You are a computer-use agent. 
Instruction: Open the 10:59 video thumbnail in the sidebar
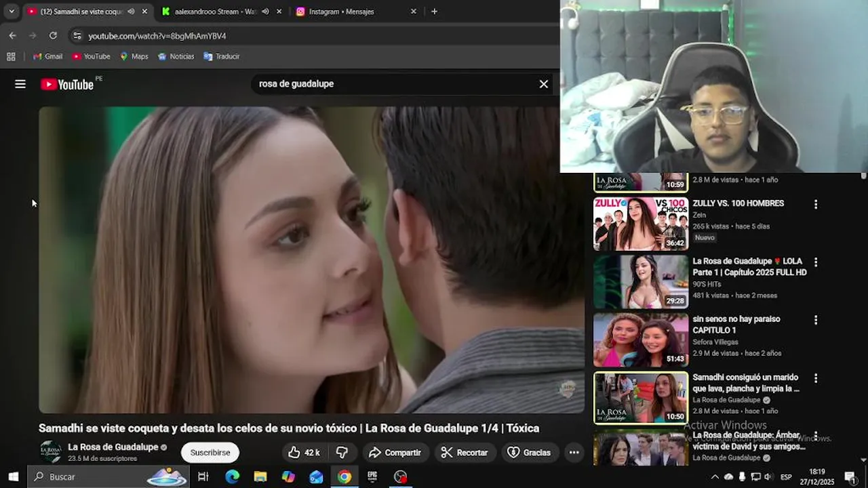pos(641,182)
